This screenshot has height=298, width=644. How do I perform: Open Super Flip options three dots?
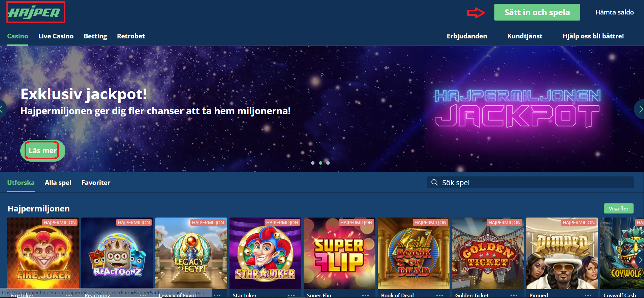tap(365, 295)
